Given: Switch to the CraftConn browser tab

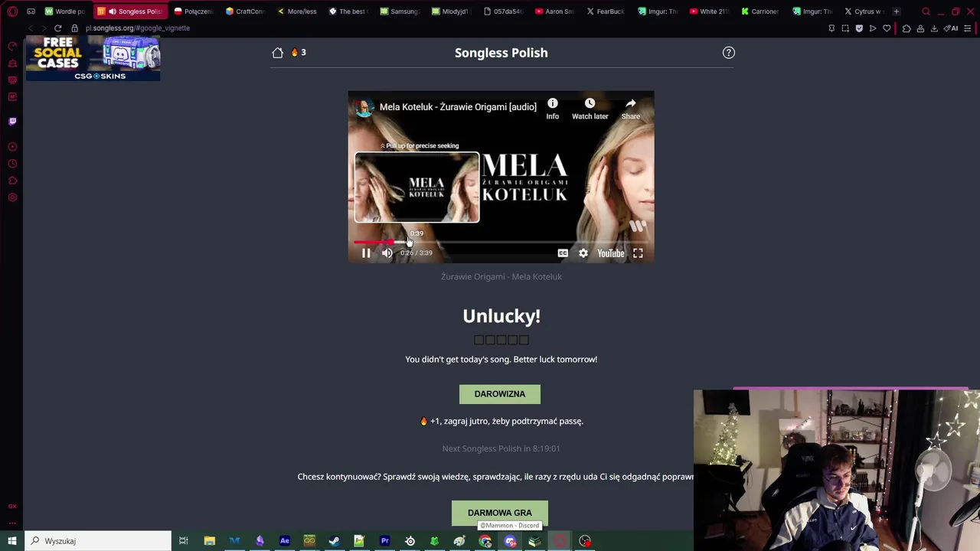Looking at the screenshot, I should [x=245, y=11].
